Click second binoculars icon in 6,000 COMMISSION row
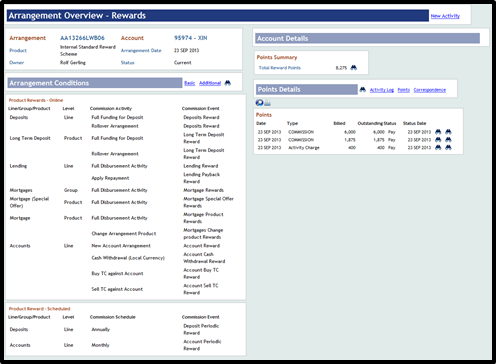Screen dimensions: 496x364 [448, 132]
